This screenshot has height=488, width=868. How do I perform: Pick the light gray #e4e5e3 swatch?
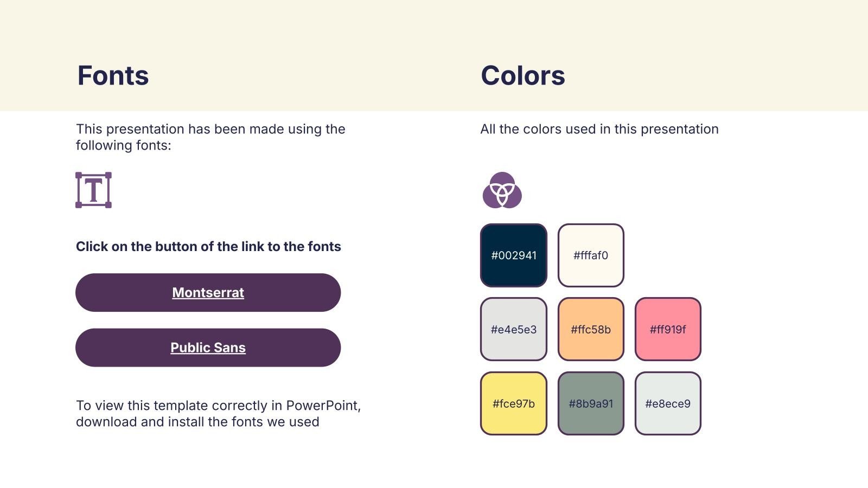click(x=514, y=329)
